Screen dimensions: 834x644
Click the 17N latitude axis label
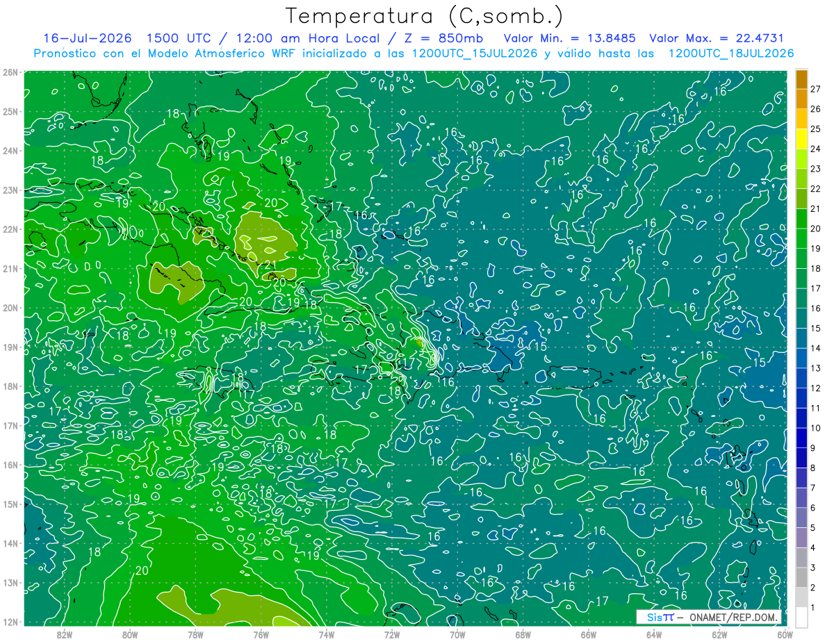coord(10,426)
